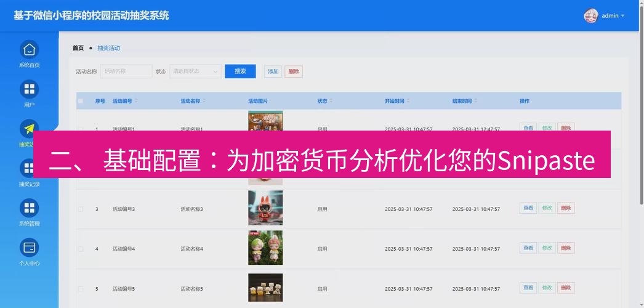This screenshot has height=308, width=644.
Task: Click 修改 button for 活动编号3
Action: [x=547, y=208]
